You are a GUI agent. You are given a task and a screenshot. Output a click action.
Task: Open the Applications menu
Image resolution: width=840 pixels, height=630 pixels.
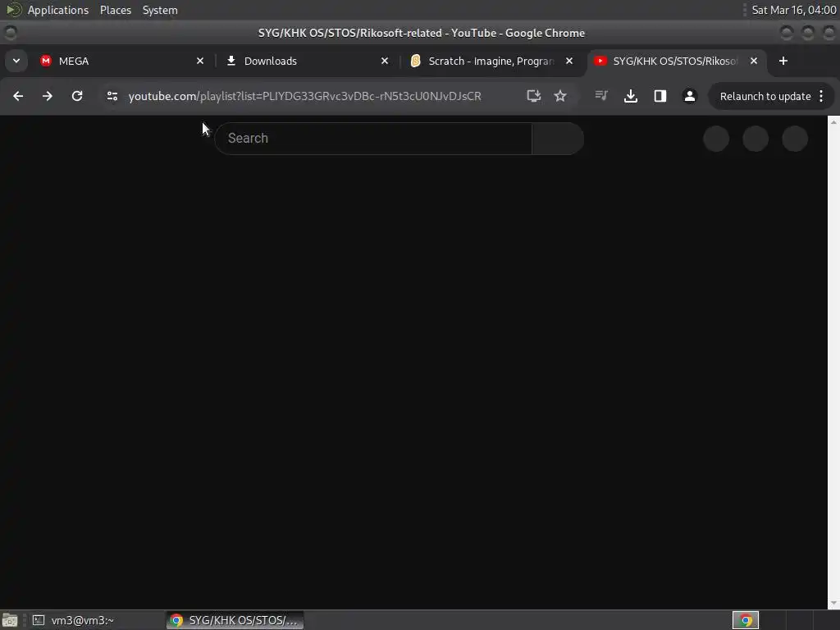[58, 10]
